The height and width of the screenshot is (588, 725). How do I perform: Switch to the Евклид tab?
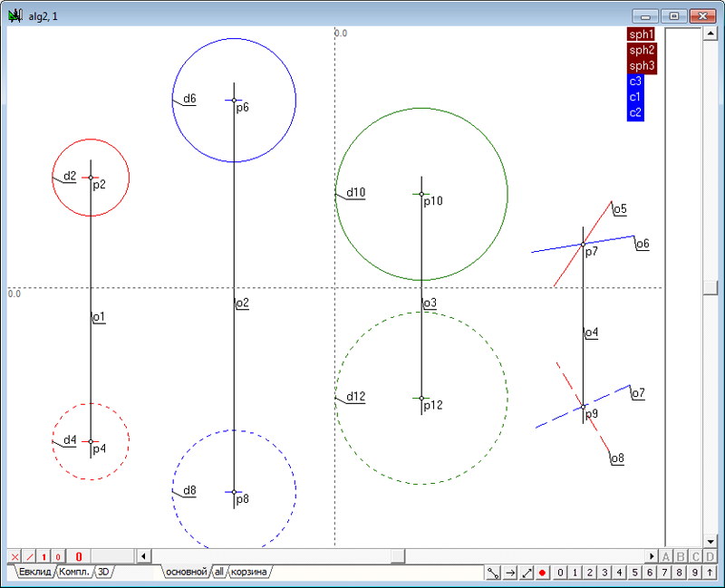(34, 572)
